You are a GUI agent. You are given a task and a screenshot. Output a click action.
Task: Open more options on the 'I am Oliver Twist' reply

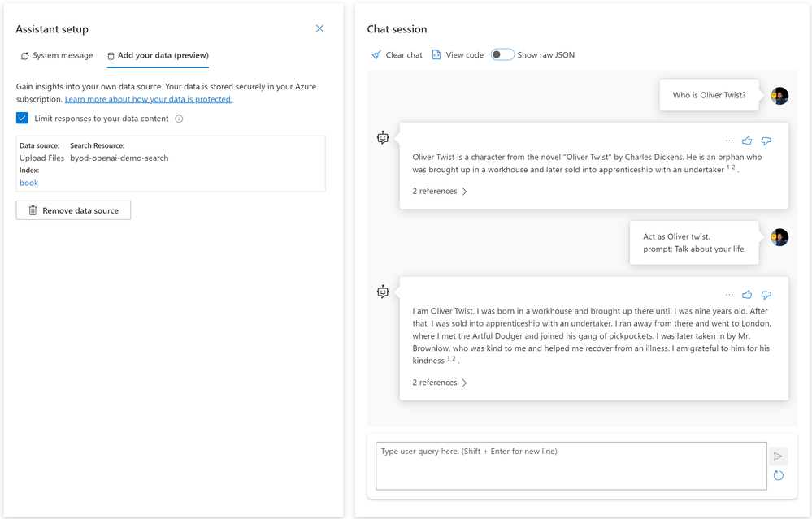tap(729, 295)
